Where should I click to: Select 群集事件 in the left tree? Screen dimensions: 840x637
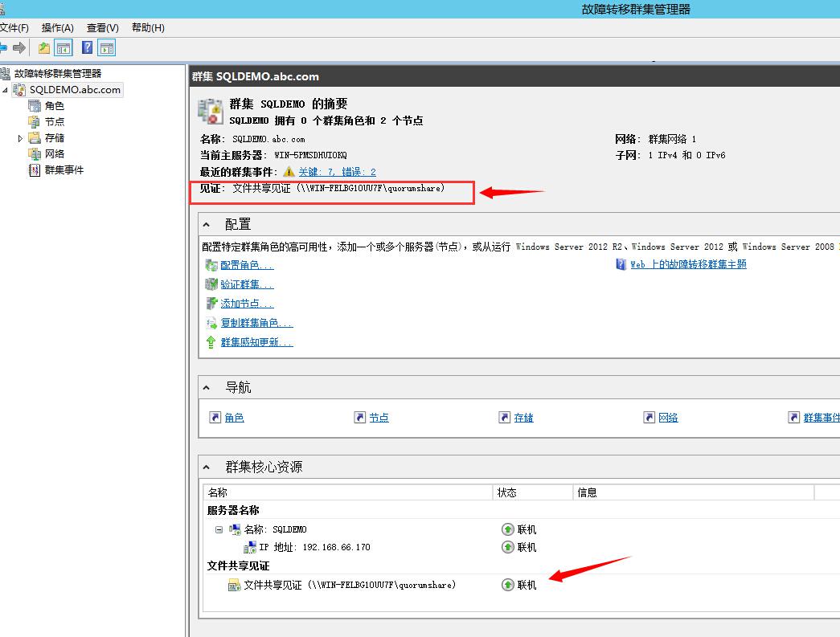(x=64, y=169)
